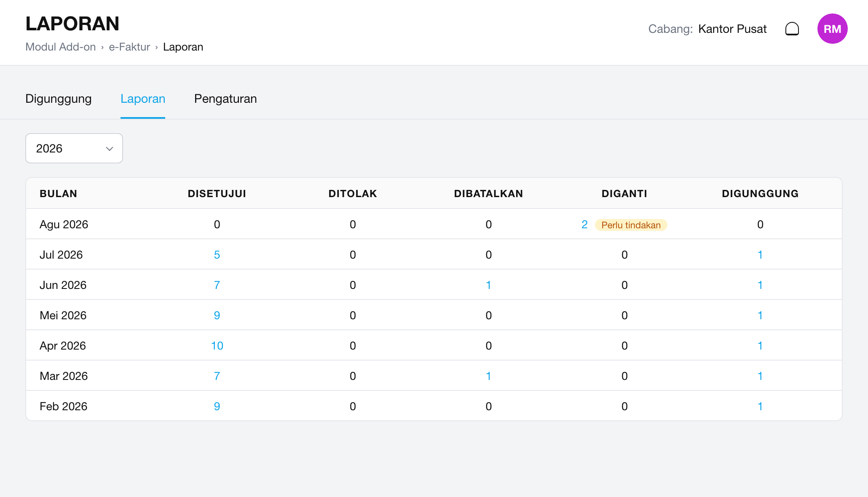
Task: Open Mar 2026 Disetujui count 7
Action: 217,376
